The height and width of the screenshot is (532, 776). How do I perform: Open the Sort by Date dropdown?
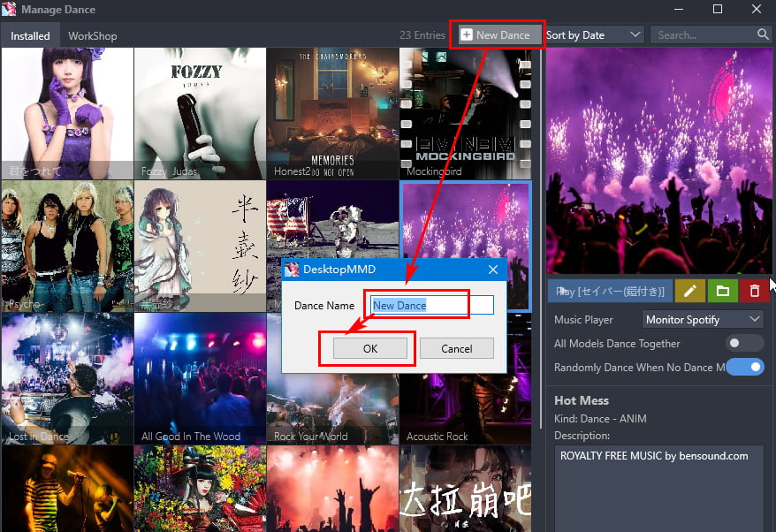tap(594, 34)
